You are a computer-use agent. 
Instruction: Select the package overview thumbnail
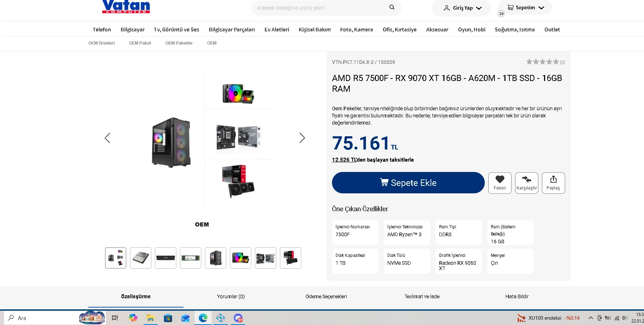[116, 258]
